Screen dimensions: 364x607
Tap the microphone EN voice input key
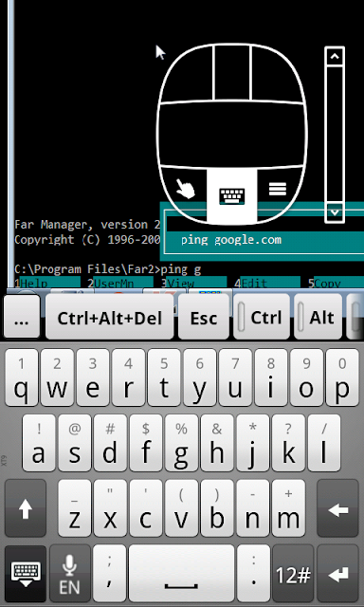[x=69, y=573]
